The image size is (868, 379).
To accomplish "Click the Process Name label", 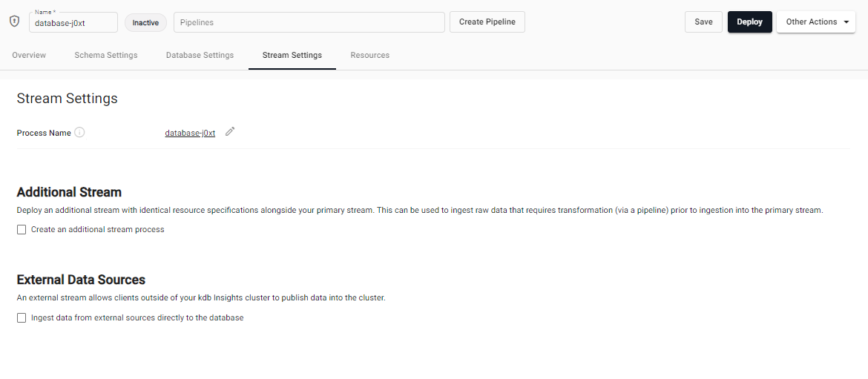I will (44, 134).
